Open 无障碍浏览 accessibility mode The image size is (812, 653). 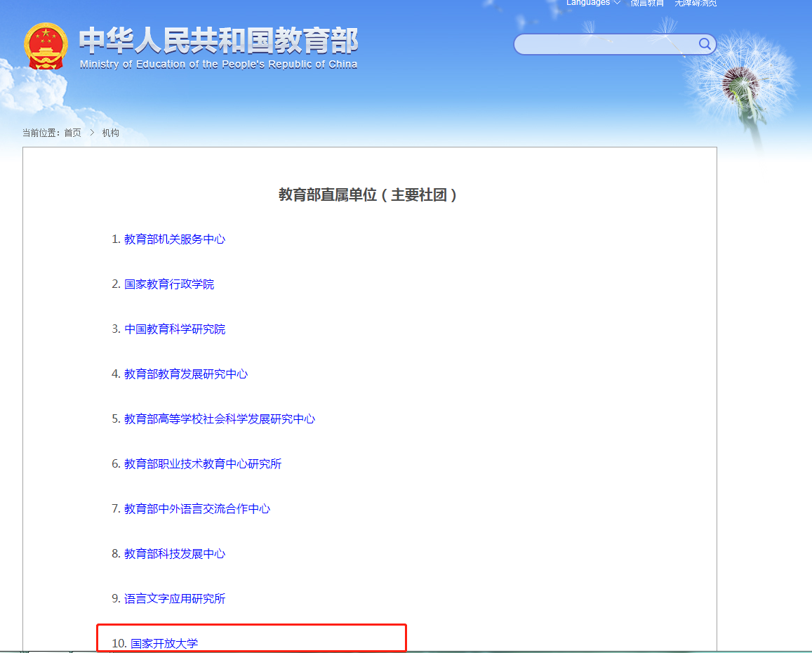click(x=695, y=3)
